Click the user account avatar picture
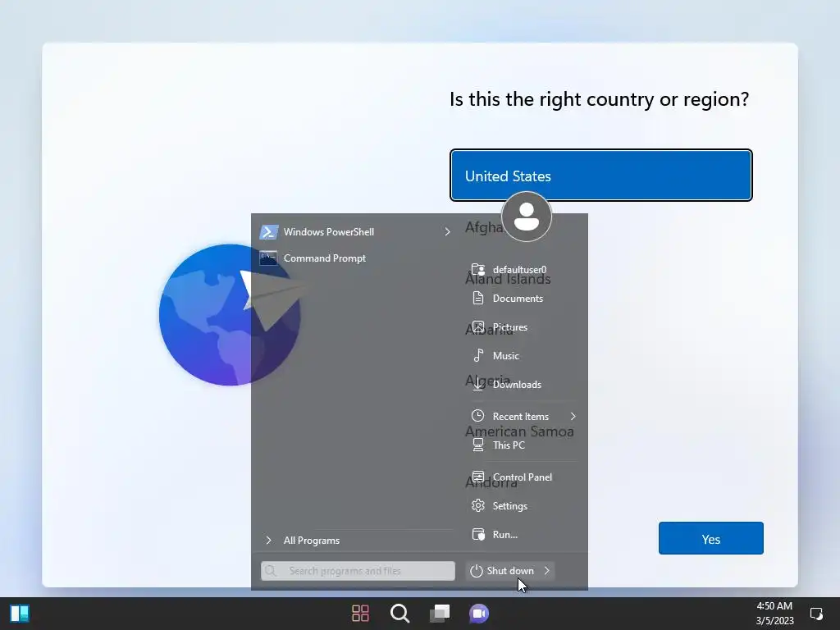 (527, 217)
